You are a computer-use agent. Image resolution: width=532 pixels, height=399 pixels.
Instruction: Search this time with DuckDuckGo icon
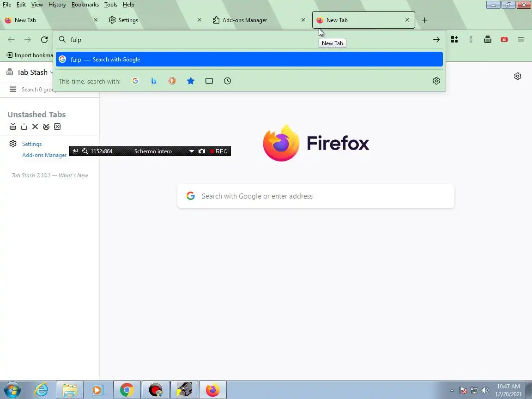[x=172, y=81]
